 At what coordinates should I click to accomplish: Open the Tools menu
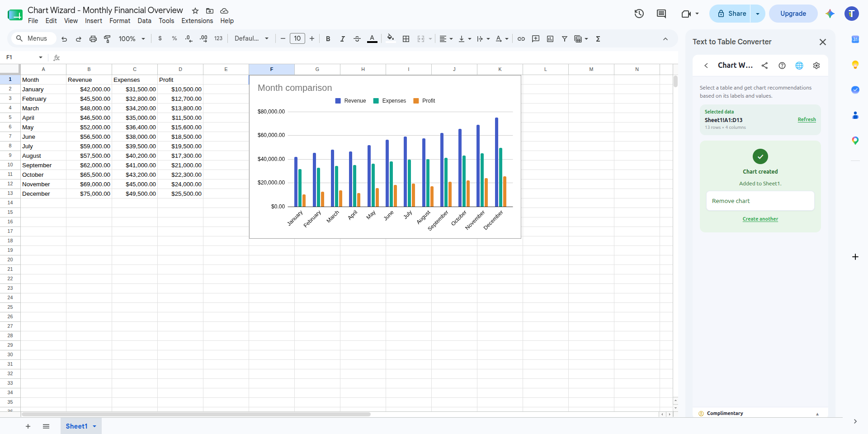[x=166, y=21]
